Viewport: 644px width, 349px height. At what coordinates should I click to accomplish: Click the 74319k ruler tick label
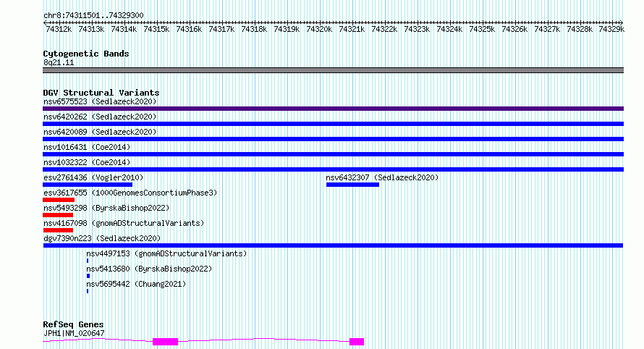[287, 29]
